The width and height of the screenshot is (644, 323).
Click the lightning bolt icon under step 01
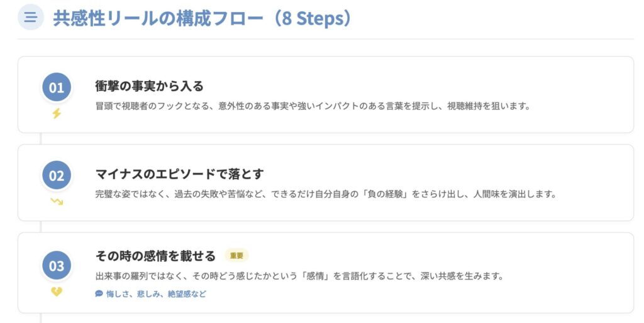click(x=57, y=114)
